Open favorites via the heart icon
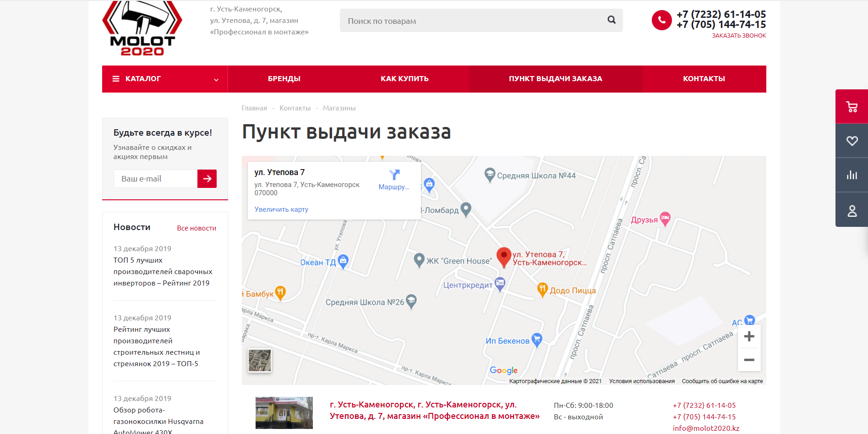 point(852,141)
